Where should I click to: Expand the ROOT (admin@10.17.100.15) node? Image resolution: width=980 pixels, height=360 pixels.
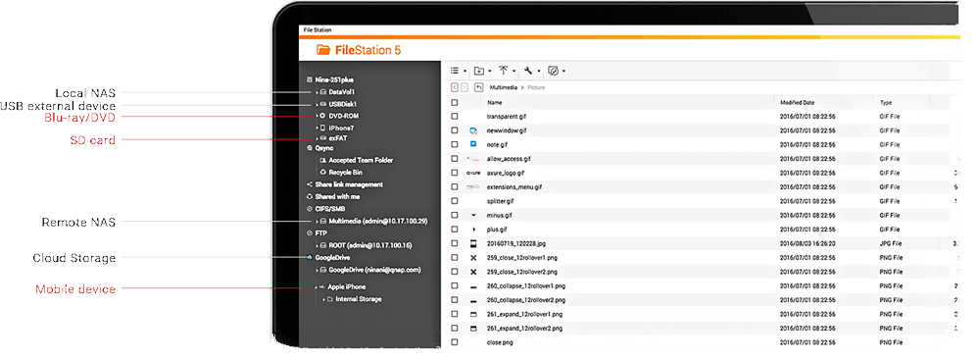pos(317,245)
